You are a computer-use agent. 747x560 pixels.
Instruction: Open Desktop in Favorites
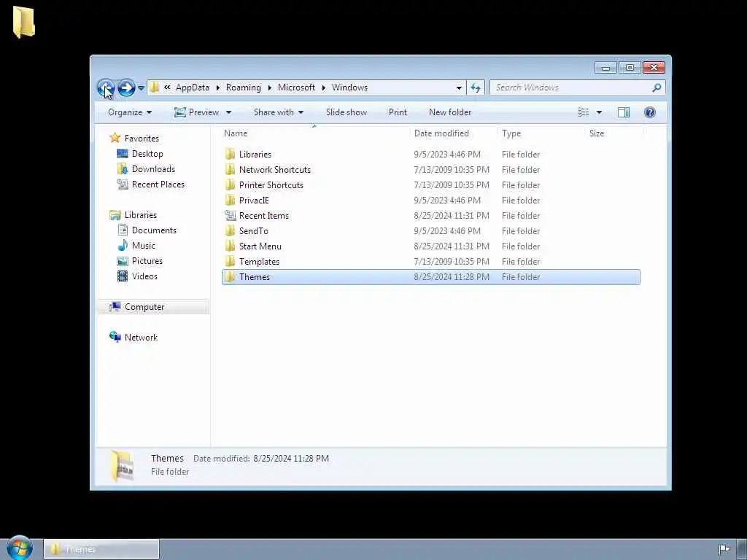147,154
